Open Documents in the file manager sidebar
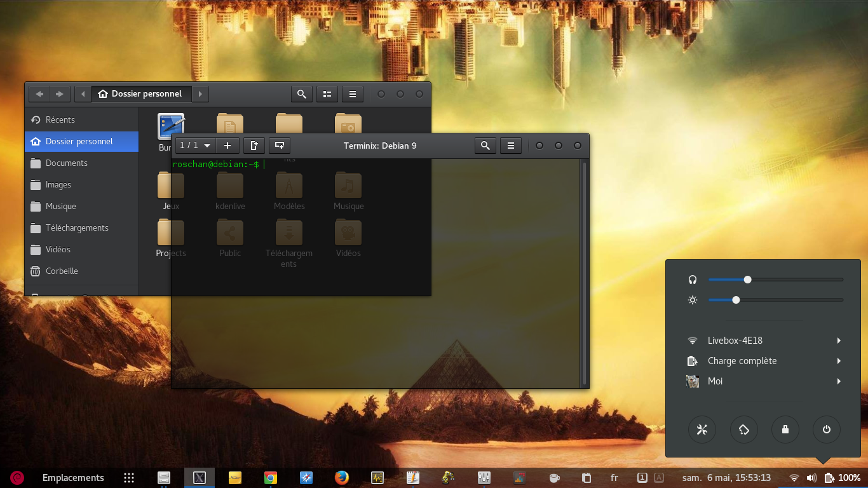 67,163
